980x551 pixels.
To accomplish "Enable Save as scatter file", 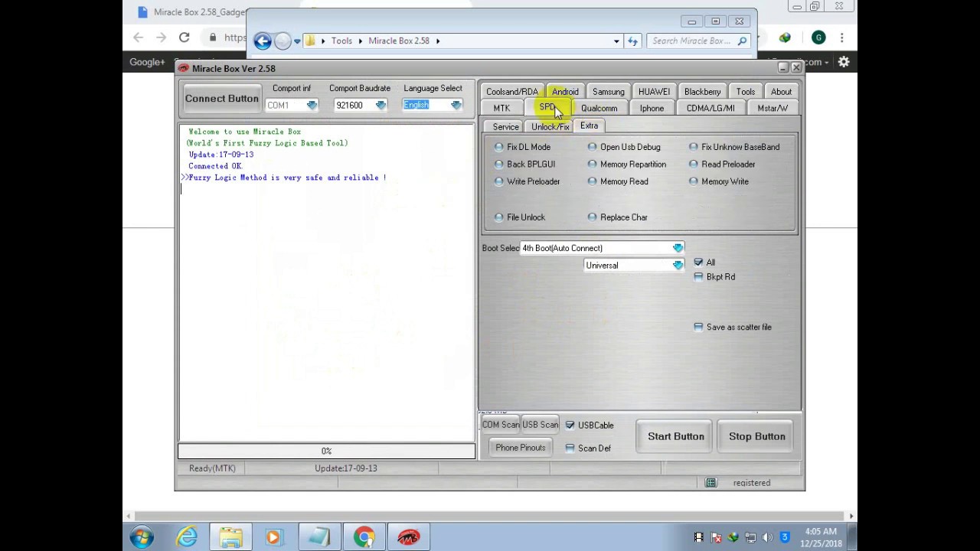I will click(698, 328).
